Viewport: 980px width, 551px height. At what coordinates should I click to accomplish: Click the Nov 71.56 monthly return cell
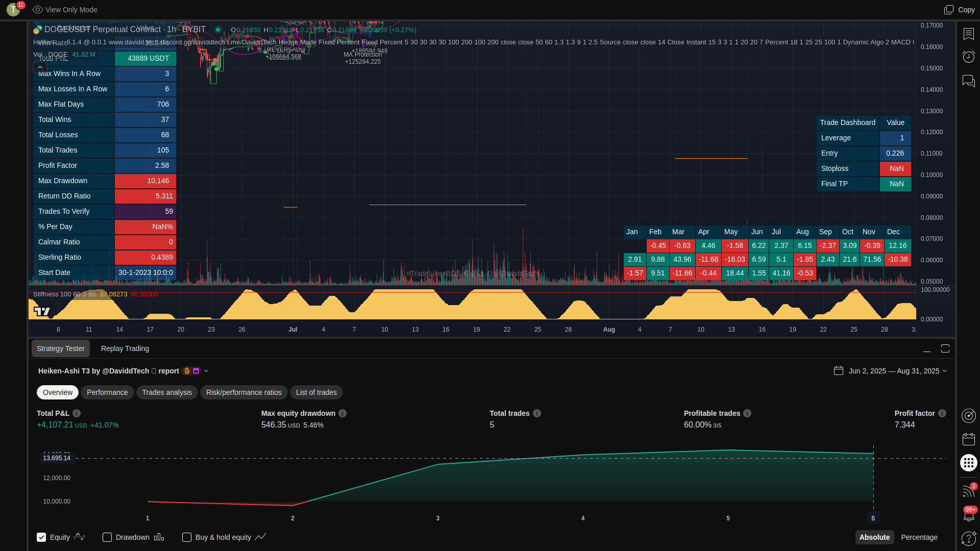coord(872,259)
